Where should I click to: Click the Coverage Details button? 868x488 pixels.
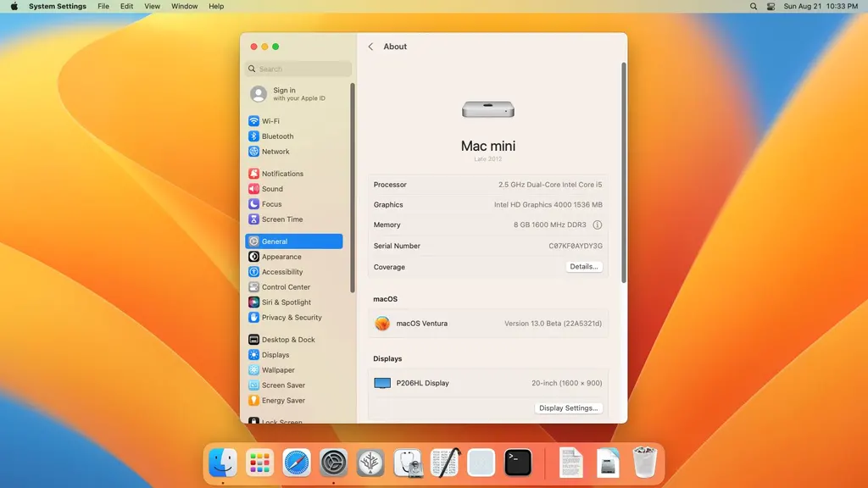coord(584,267)
